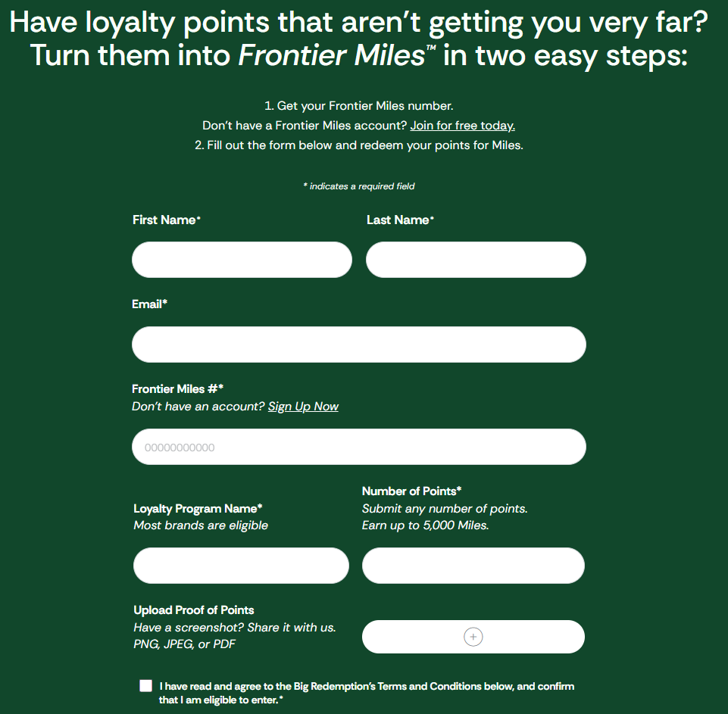Screen dimensions: 728x714
Task: Click the 'Loyalty Program Name' label
Action: [x=198, y=508]
